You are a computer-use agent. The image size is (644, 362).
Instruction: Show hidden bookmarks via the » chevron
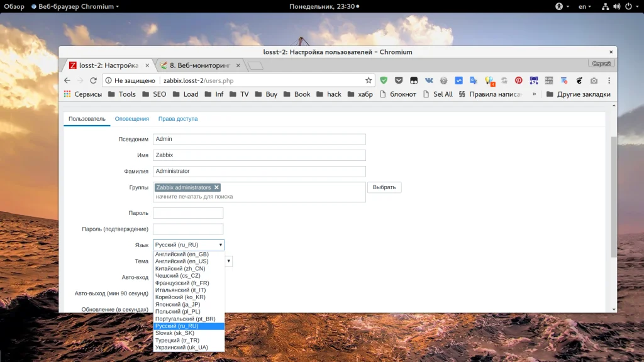pyautogui.click(x=535, y=94)
